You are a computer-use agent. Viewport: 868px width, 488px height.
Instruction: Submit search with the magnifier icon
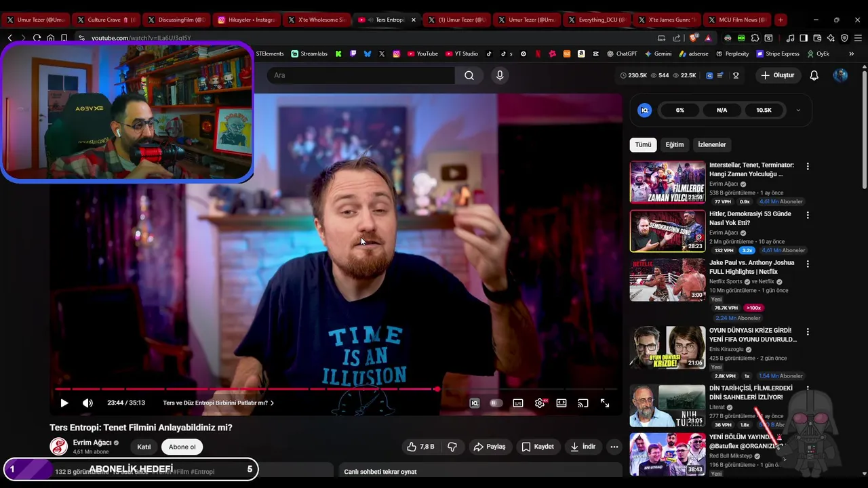tap(469, 75)
